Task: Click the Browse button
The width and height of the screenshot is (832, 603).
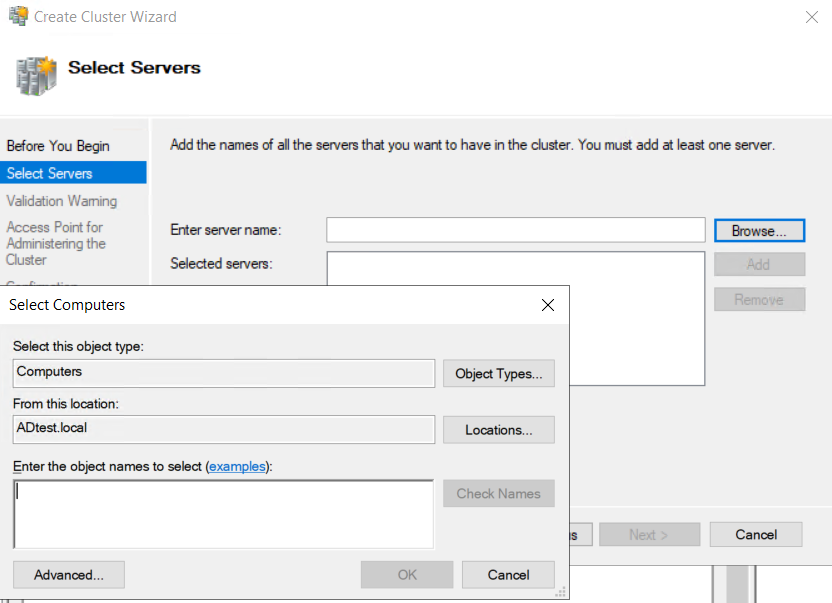Action: 759,231
